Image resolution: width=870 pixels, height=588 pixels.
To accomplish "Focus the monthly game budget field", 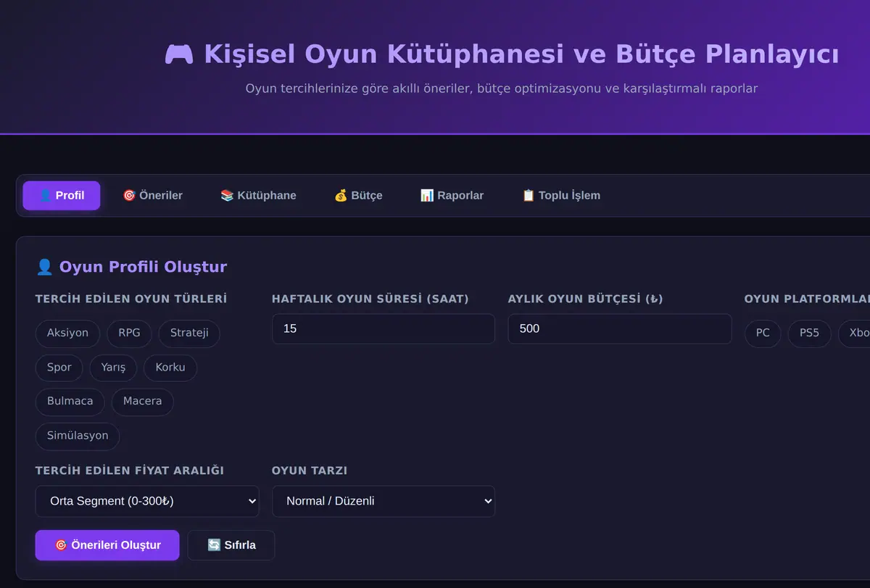I will point(620,328).
